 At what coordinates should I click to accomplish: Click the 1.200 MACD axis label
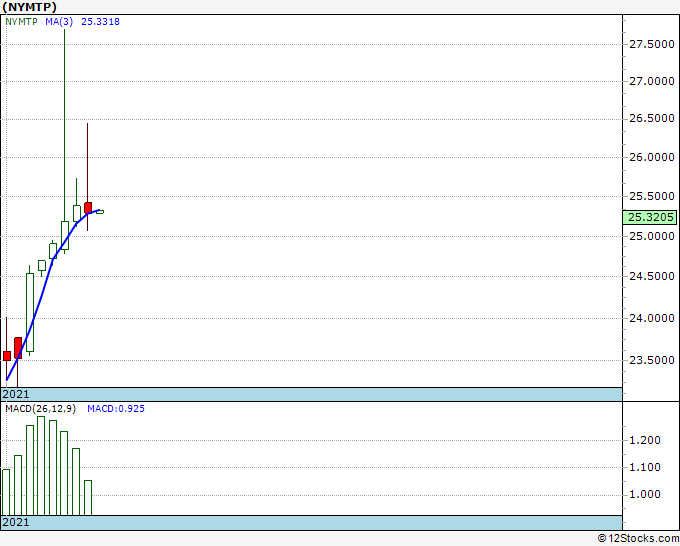click(644, 440)
